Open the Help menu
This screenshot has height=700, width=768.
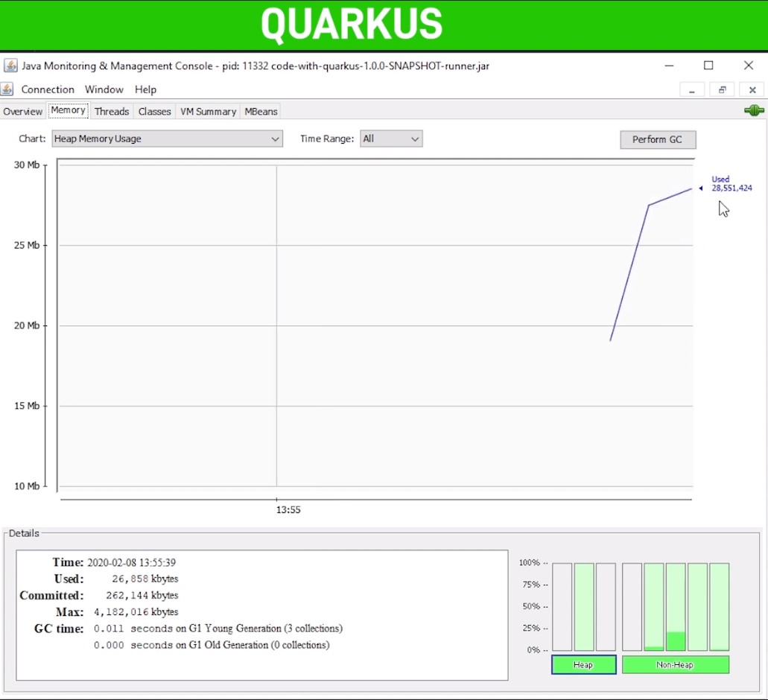click(145, 89)
